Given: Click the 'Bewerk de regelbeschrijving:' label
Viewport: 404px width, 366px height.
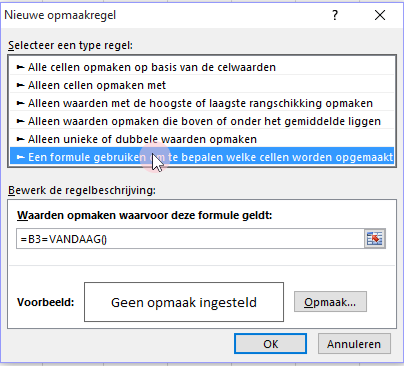Looking at the screenshot, I should (82, 190).
